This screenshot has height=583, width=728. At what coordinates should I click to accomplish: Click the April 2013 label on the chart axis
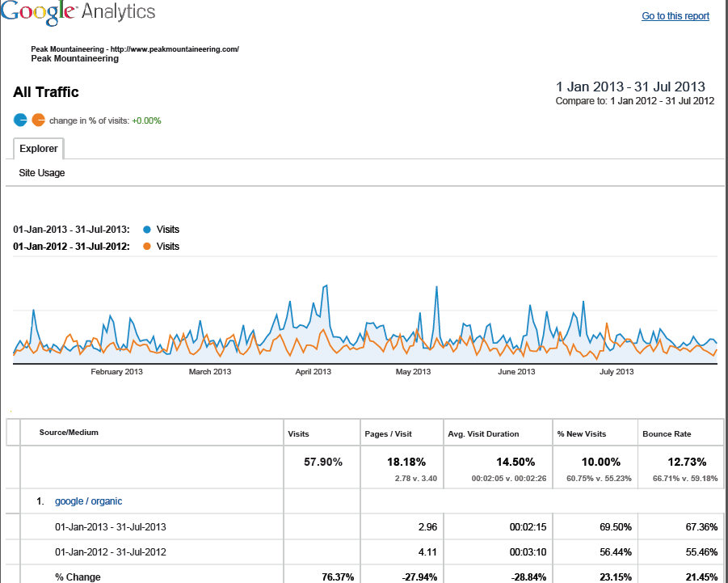tap(313, 372)
